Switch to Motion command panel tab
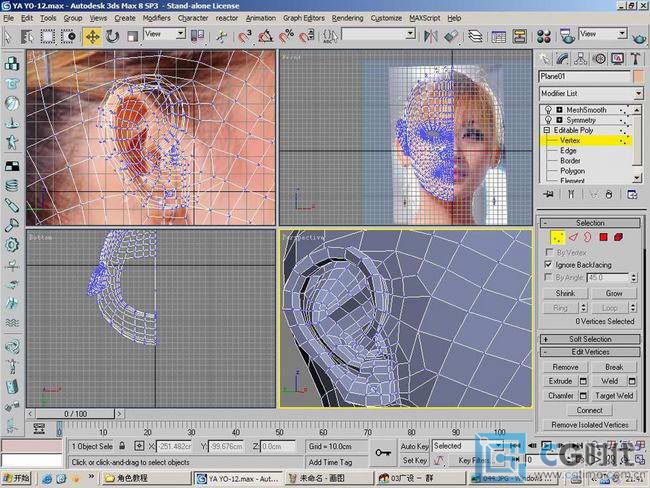Viewport: 650px width, 488px height. [599, 59]
